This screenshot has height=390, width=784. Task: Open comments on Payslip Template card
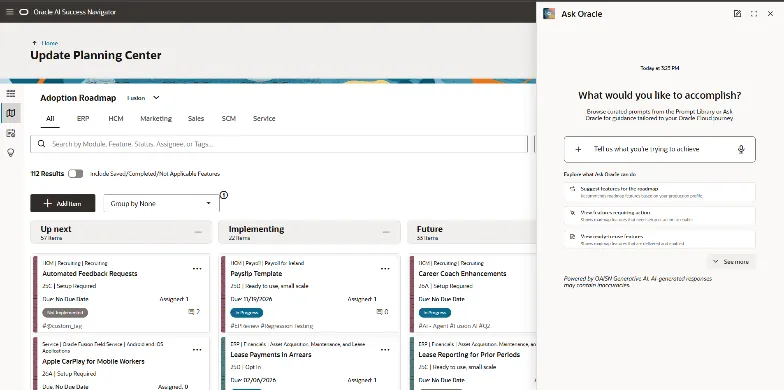[382, 312]
